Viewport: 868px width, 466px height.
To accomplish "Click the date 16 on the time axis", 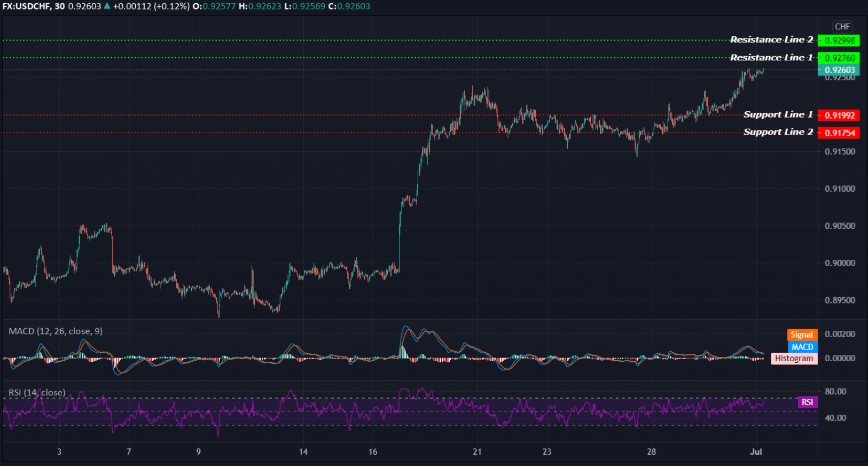I will pos(373,452).
